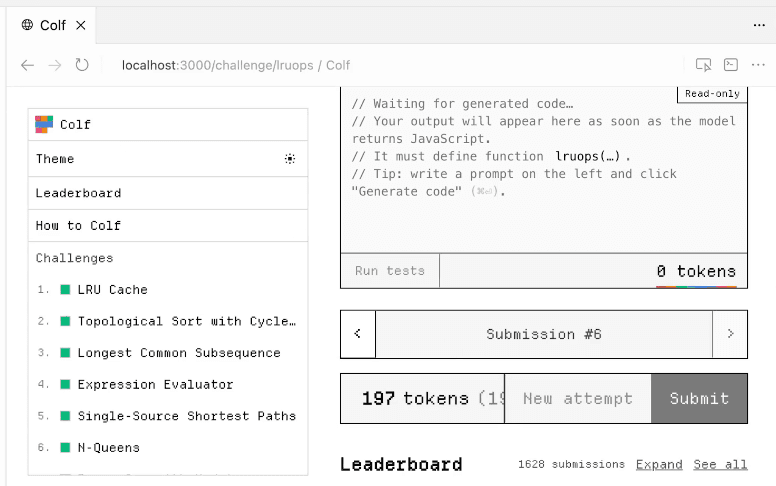This screenshot has height=486, width=776.
Task: Go to next submission arrow
Action: tap(730, 334)
